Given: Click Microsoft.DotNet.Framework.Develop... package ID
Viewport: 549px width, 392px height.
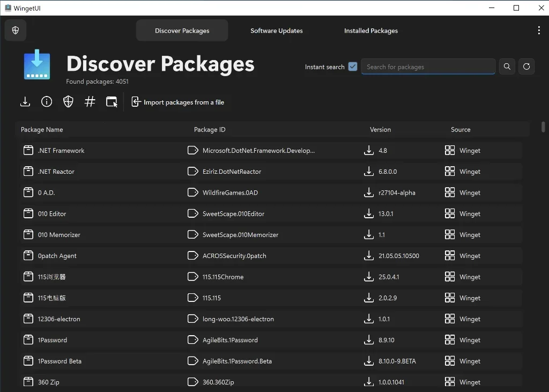Looking at the screenshot, I should click(258, 151).
